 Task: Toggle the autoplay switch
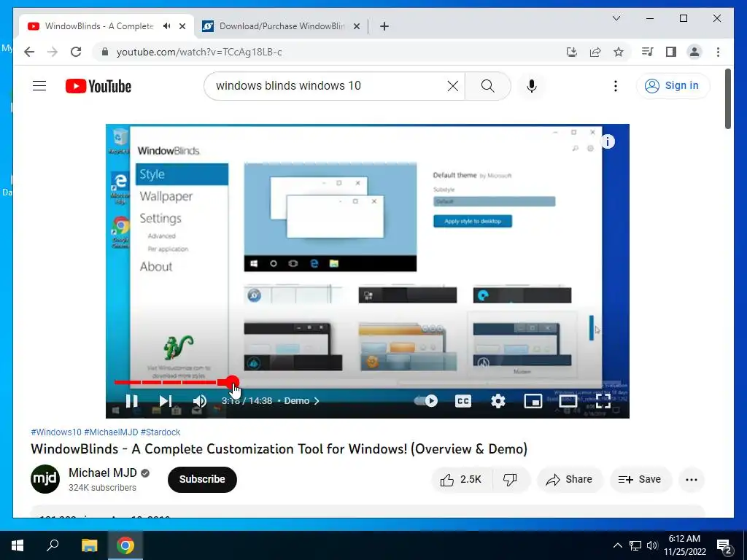click(x=426, y=401)
